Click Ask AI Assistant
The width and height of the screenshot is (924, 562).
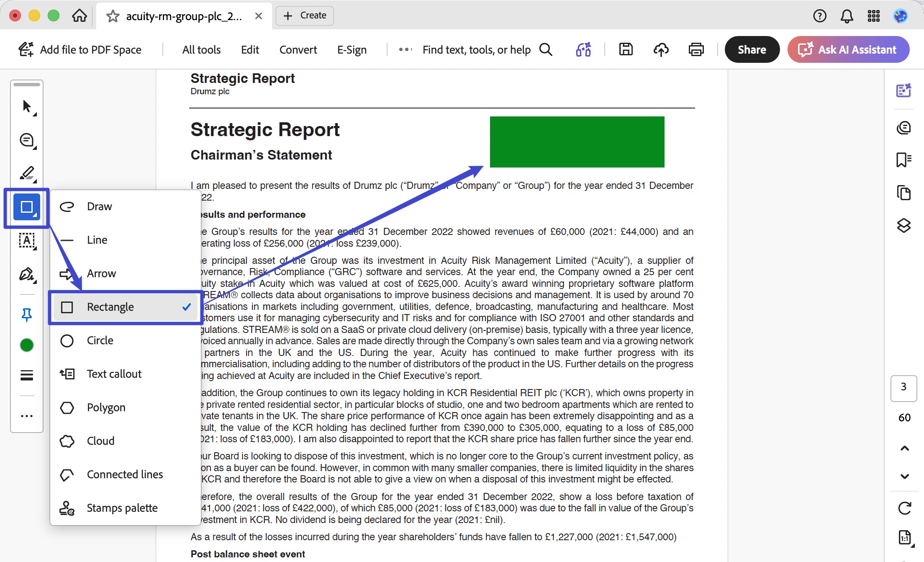point(848,49)
